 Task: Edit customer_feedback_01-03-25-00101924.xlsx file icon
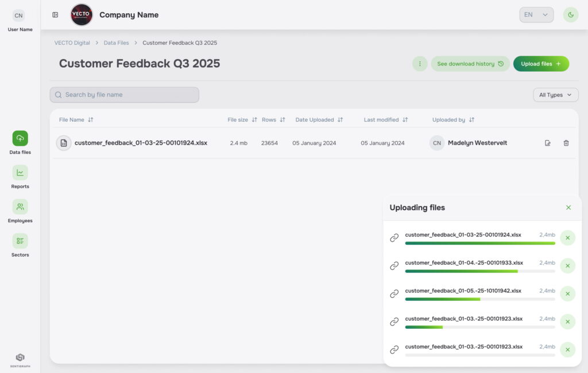547,143
